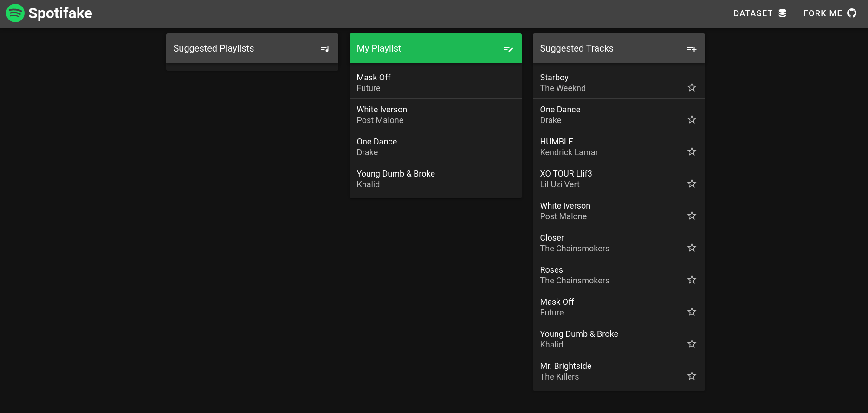Select Young Dumb & Broke in Suggested Tracks

tap(619, 339)
